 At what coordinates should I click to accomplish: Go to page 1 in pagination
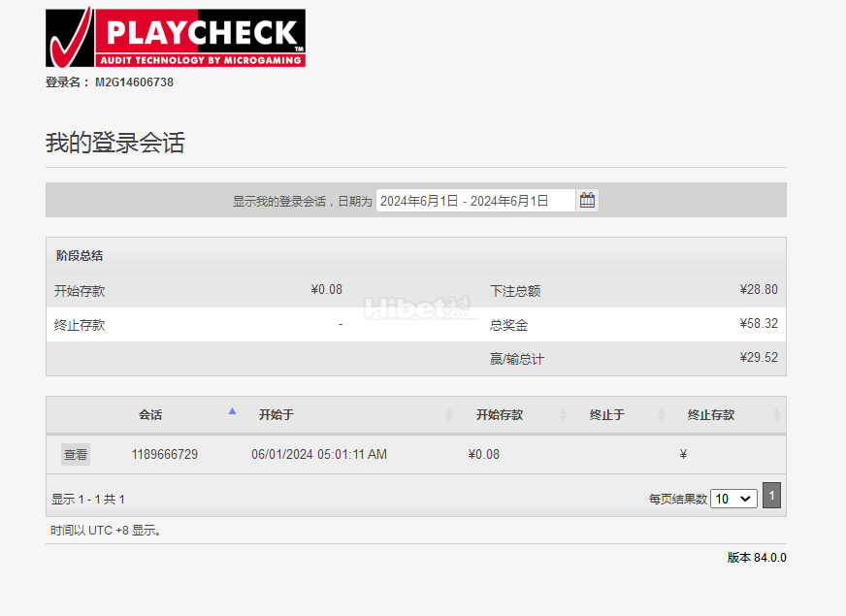pos(771,495)
